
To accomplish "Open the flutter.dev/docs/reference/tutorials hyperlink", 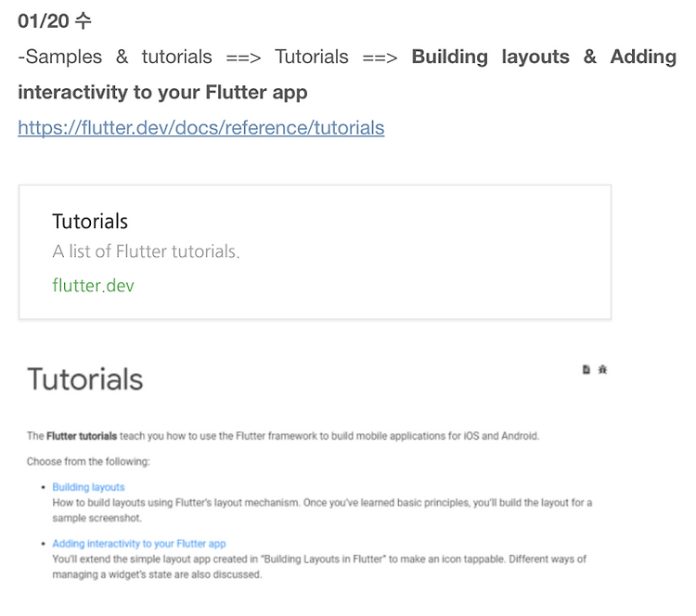I will 201,128.
